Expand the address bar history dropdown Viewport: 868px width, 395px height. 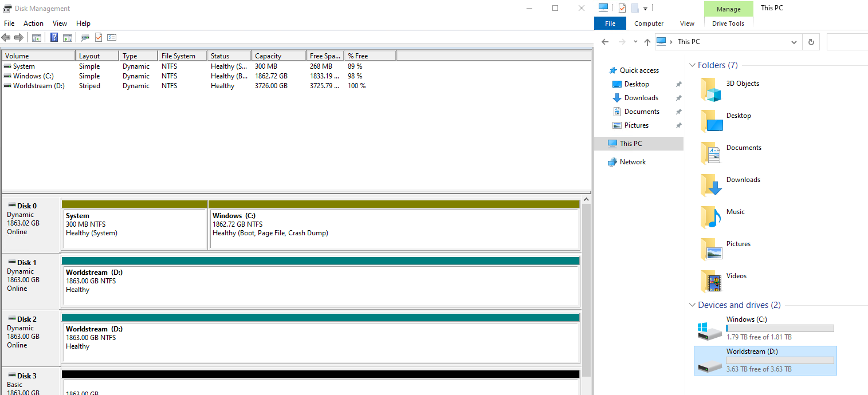794,42
